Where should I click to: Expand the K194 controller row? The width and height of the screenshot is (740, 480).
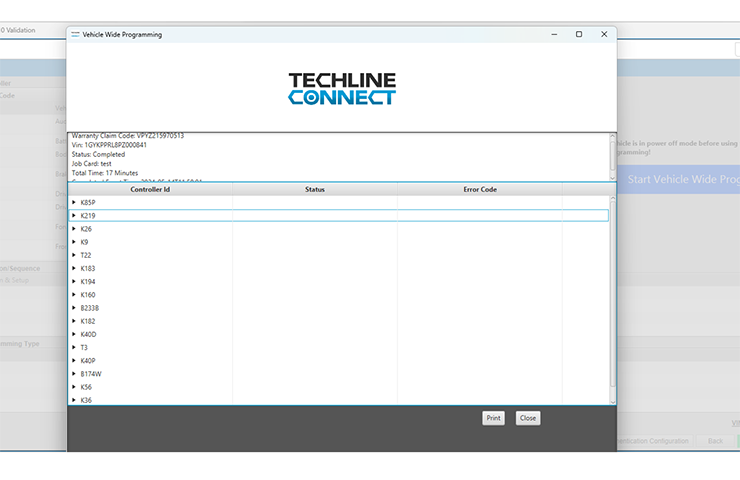click(74, 282)
